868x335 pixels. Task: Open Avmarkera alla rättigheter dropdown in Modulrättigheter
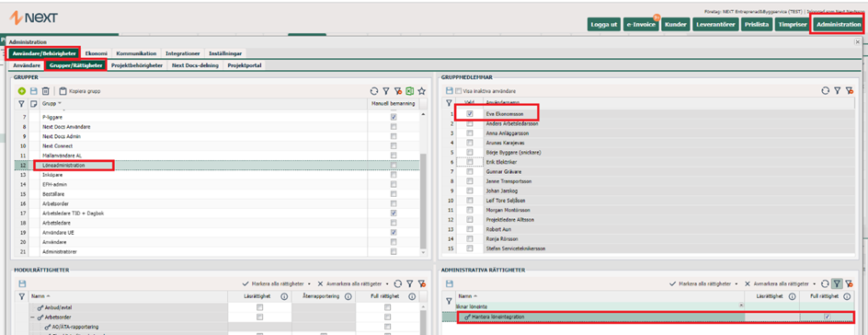pyautogui.click(x=353, y=283)
